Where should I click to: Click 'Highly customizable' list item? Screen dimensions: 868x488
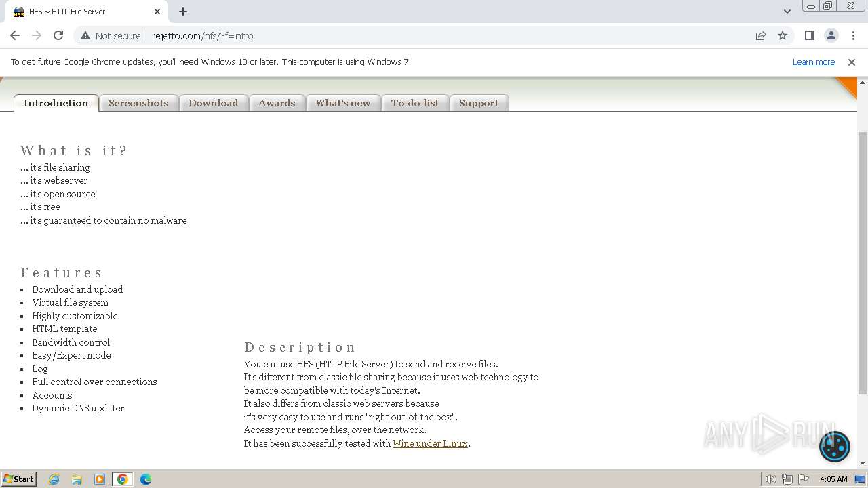(x=75, y=316)
